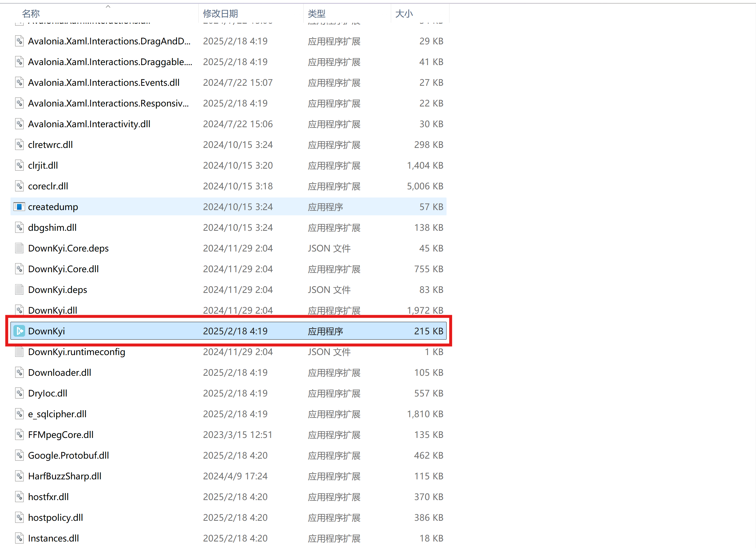Screen dimensions: 756x552
Task: Click the createdump application icon
Action: coord(19,207)
